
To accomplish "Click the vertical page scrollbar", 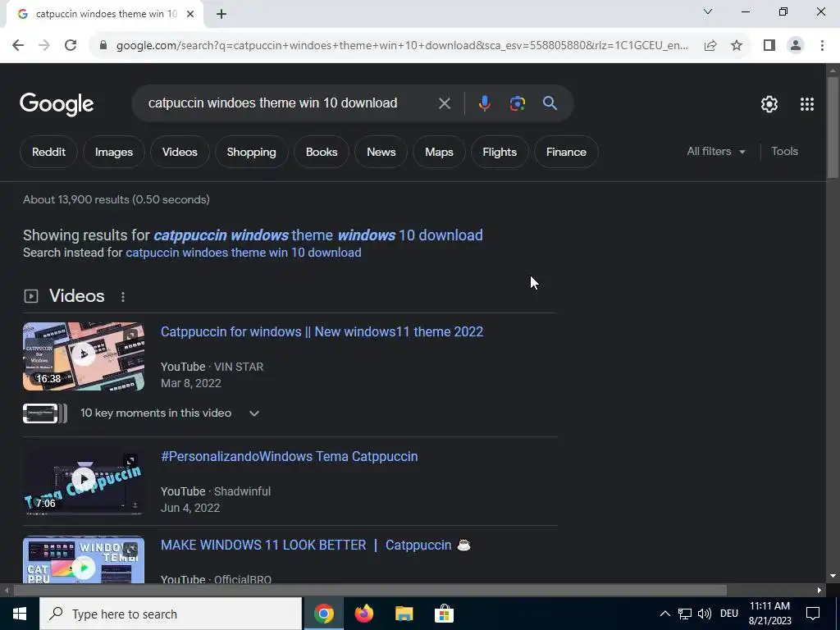I will point(833,126).
